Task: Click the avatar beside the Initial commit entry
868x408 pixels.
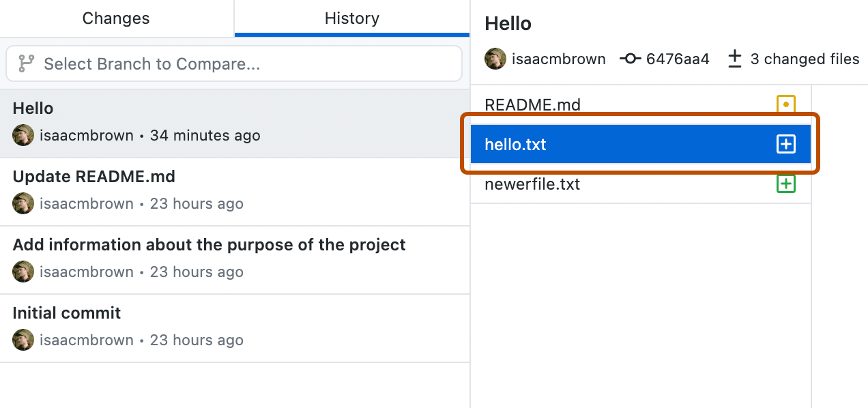Action: click(23, 340)
